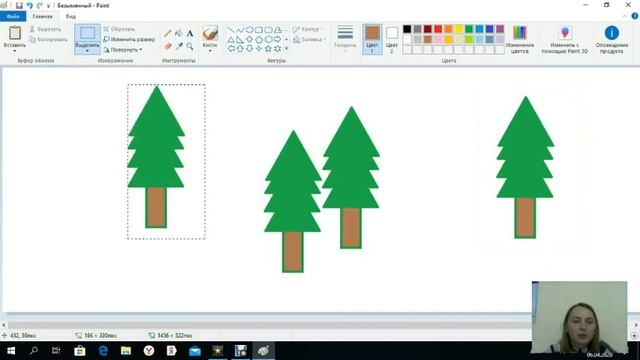This screenshot has width=640, height=360.
Task: Choose the Triangle shape
Action: point(231,40)
